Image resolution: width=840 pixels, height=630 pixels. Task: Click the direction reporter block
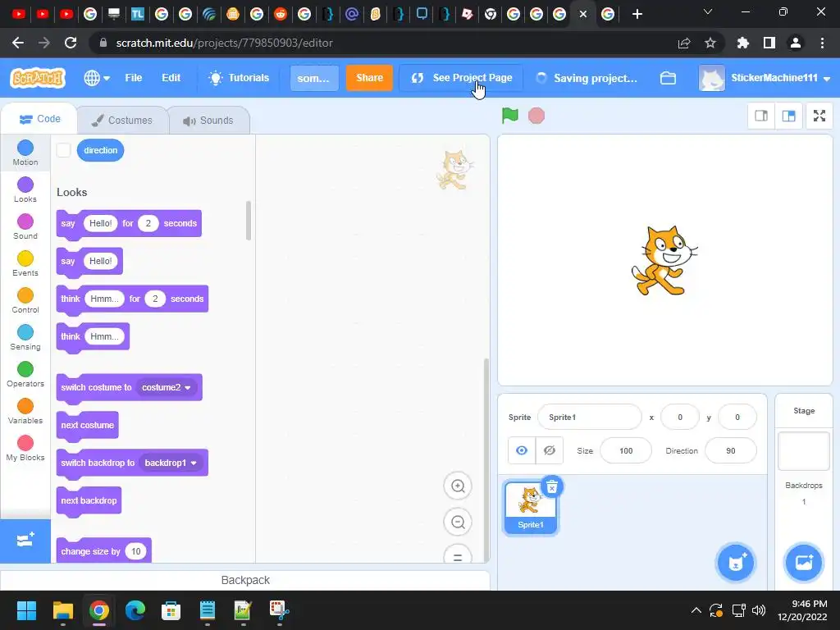[100, 150]
